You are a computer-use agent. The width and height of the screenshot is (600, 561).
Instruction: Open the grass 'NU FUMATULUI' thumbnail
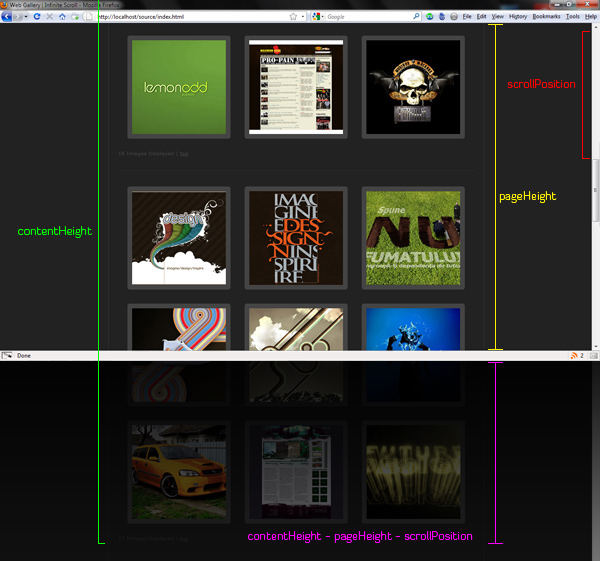coord(413,238)
